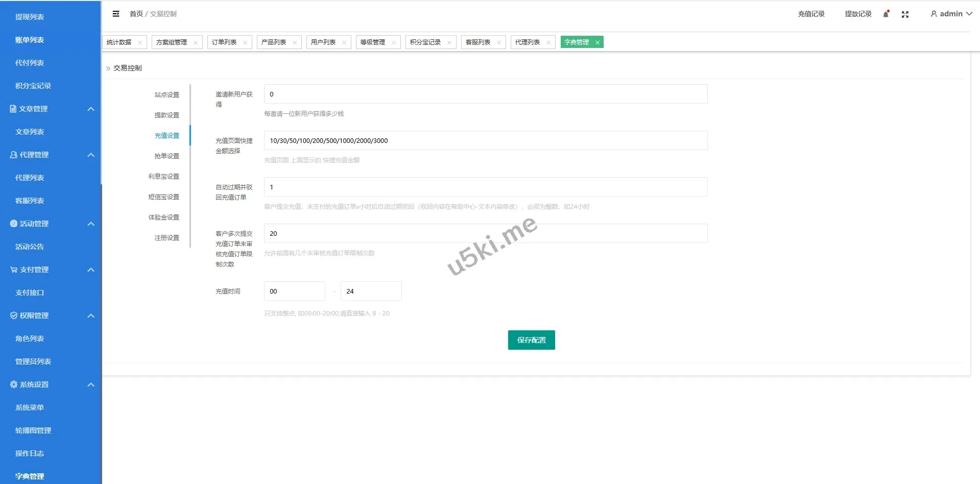Close the 字典管理 tab
This screenshot has height=484, width=980.
(x=597, y=42)
